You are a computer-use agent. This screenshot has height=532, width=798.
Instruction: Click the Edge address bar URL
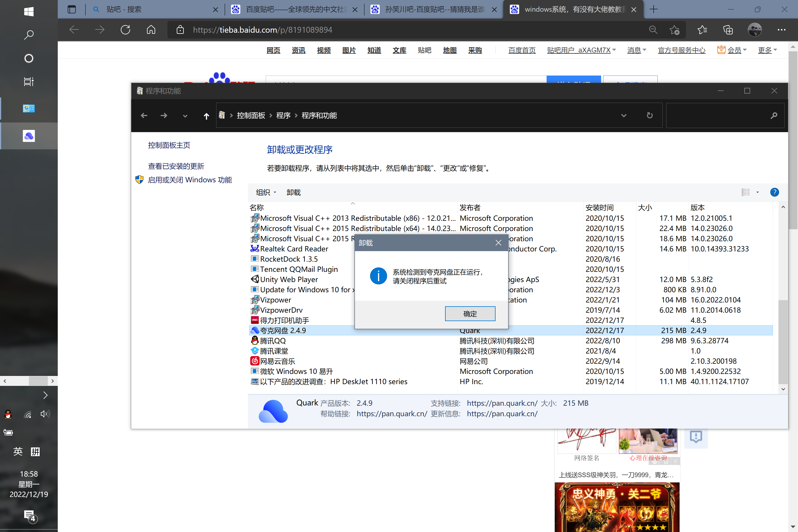pos(262,30)
